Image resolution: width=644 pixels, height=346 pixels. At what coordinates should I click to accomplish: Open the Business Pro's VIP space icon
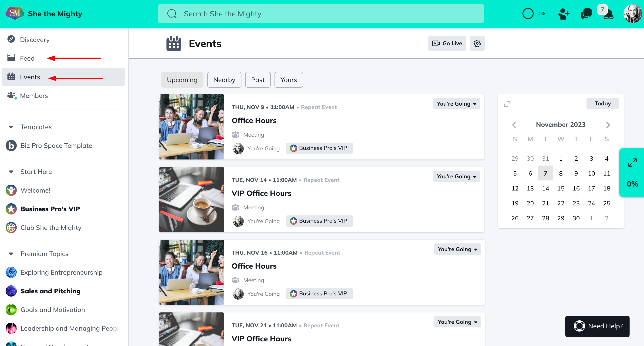tap(11, 209)
